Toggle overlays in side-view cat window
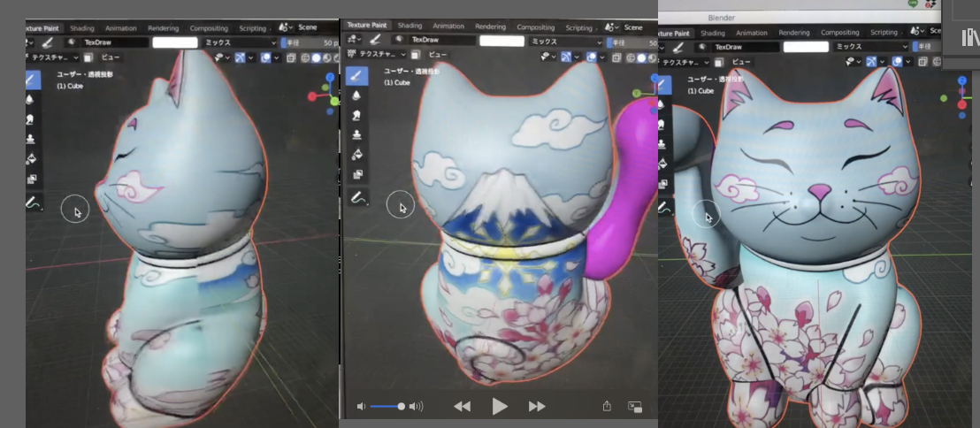 point(265,57)
